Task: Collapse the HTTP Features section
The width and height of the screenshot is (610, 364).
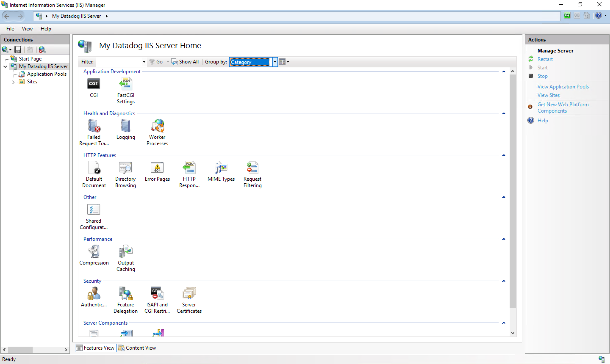Action: (504, 155)
